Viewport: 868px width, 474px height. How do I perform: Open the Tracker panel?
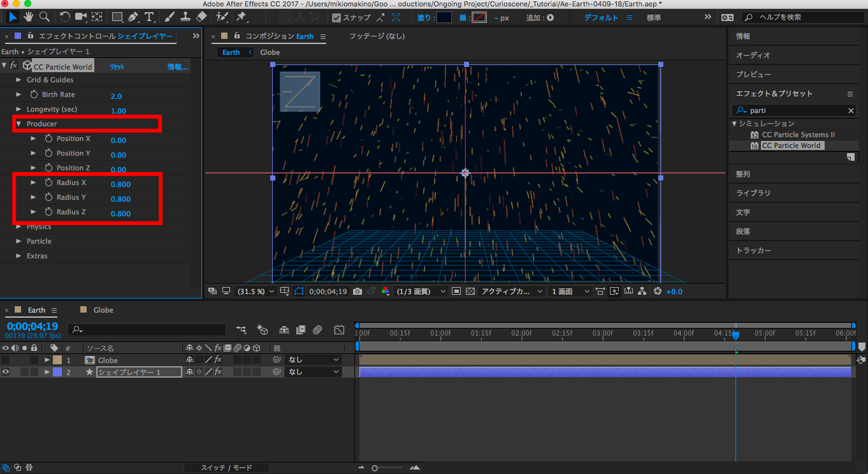753,251
